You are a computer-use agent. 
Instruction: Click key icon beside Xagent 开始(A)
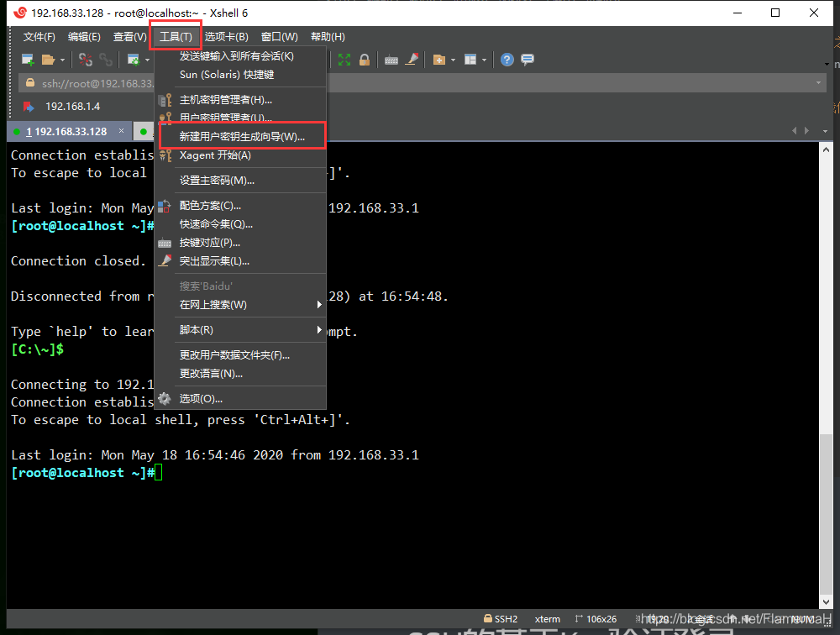click(165, 156)
